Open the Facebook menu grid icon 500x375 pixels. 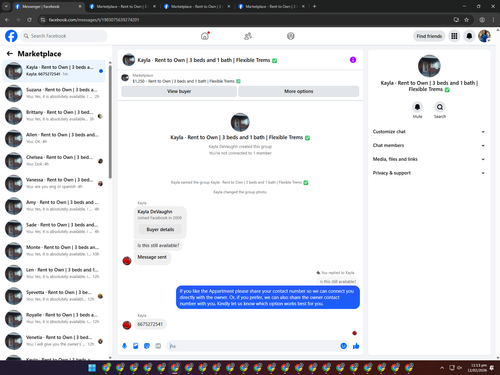pos(454,36)
